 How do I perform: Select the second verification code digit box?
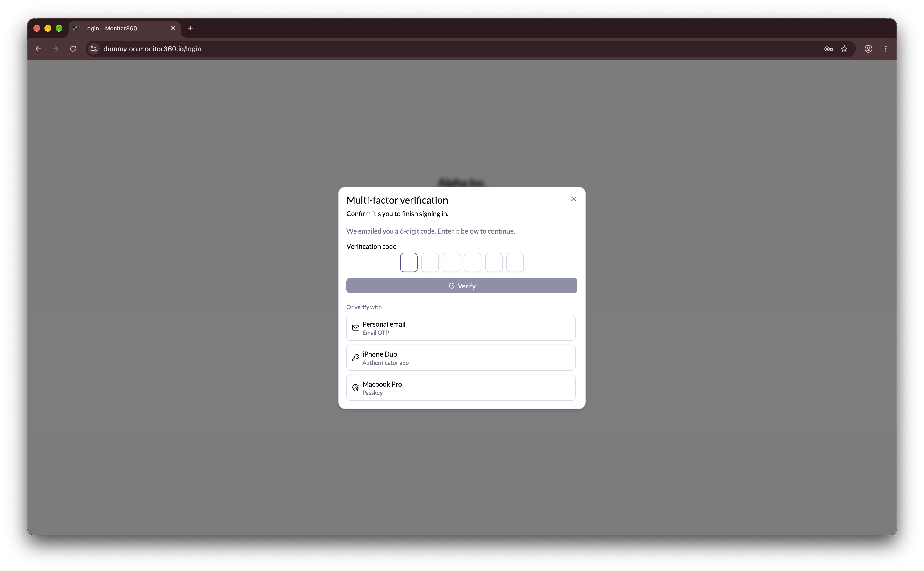point(430,263)
